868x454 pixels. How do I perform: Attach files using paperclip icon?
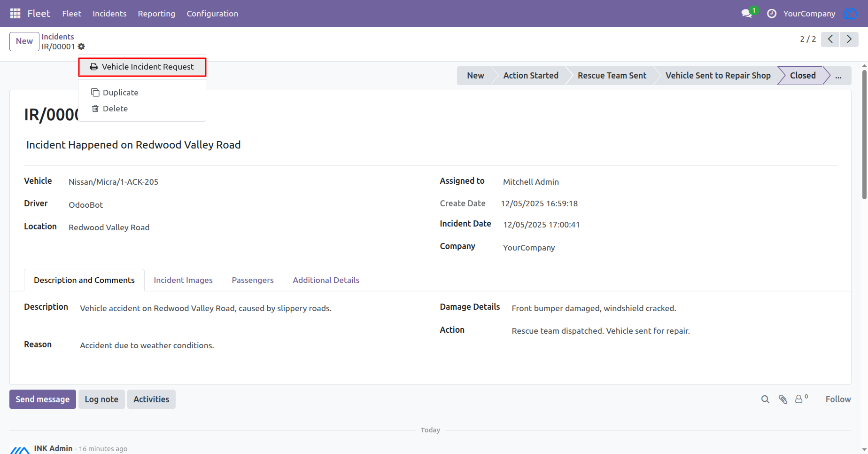click(x=783, y=399)
